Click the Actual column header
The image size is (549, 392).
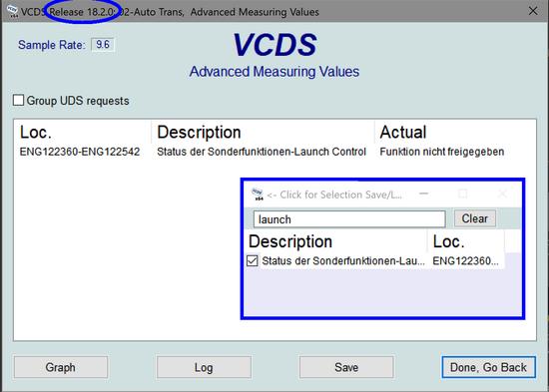(x=403, y=133)
